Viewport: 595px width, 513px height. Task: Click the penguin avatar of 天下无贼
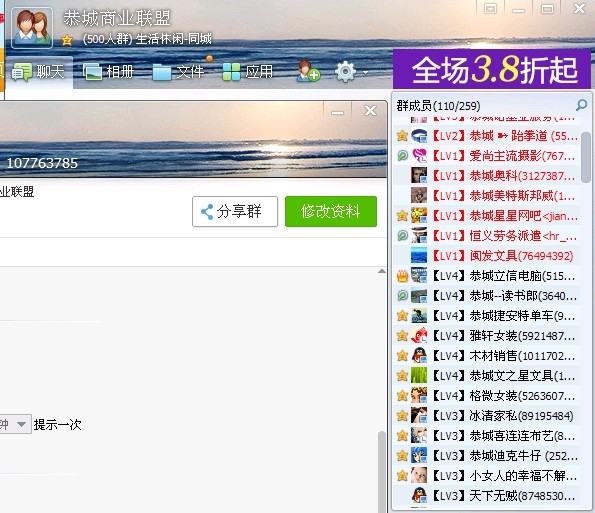click(419, 496)
